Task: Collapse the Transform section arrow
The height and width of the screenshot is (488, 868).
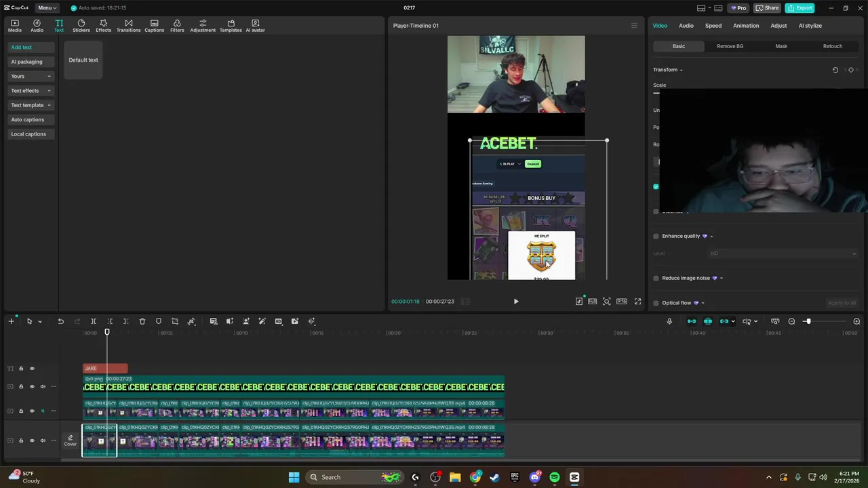Action: pos(681,70)
